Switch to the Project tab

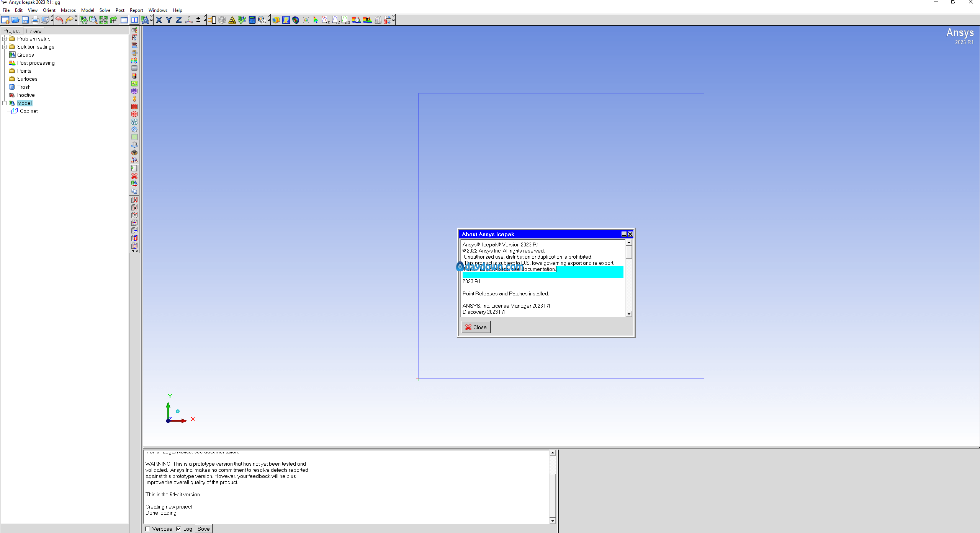pyautogui.click(x=11, y=31)
